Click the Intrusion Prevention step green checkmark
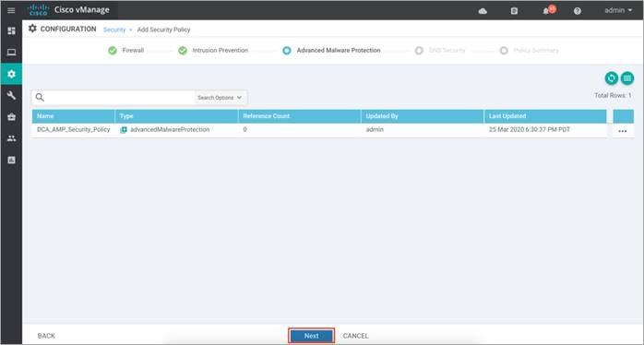The image size is (644, 345). pos(183,51)
